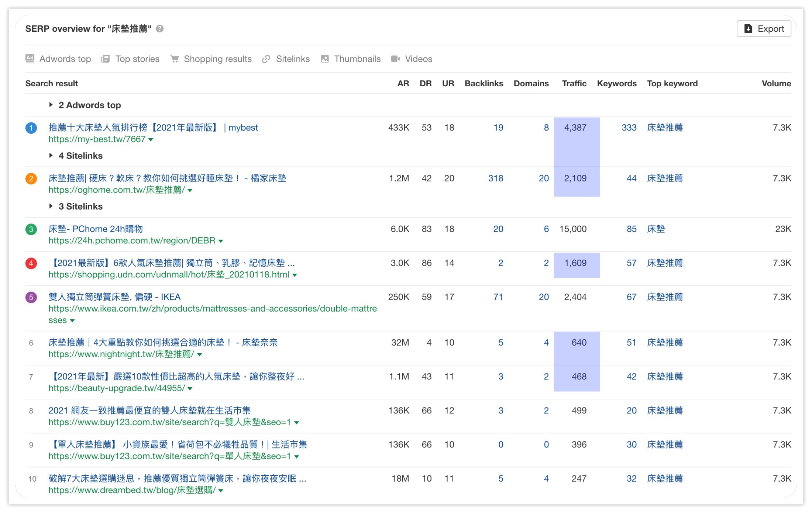The height and width of the screenshot is (513, 812).
Task: Click the Adwords top ad icon
Action: pos(30,59)
